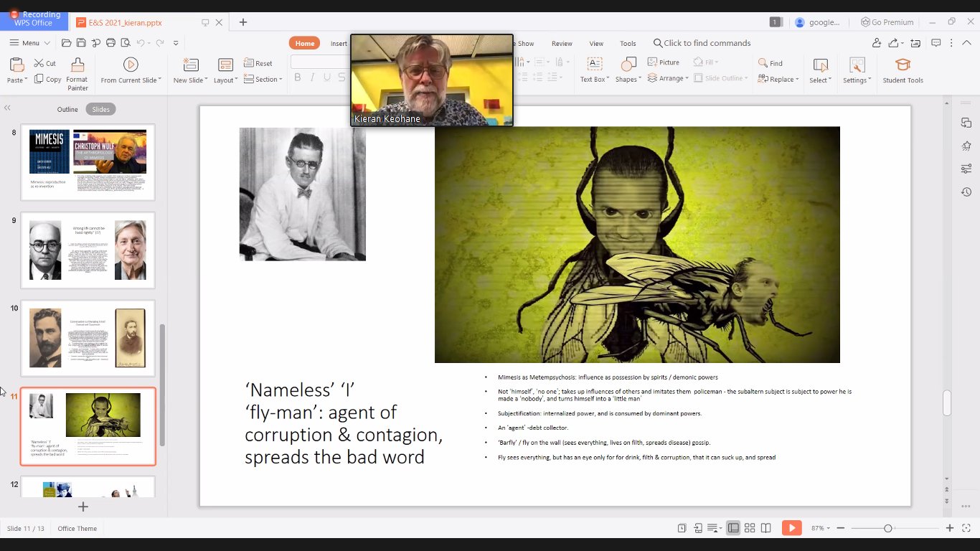Click the Print icon in quick access toolbar

click(x=110, y=43)
